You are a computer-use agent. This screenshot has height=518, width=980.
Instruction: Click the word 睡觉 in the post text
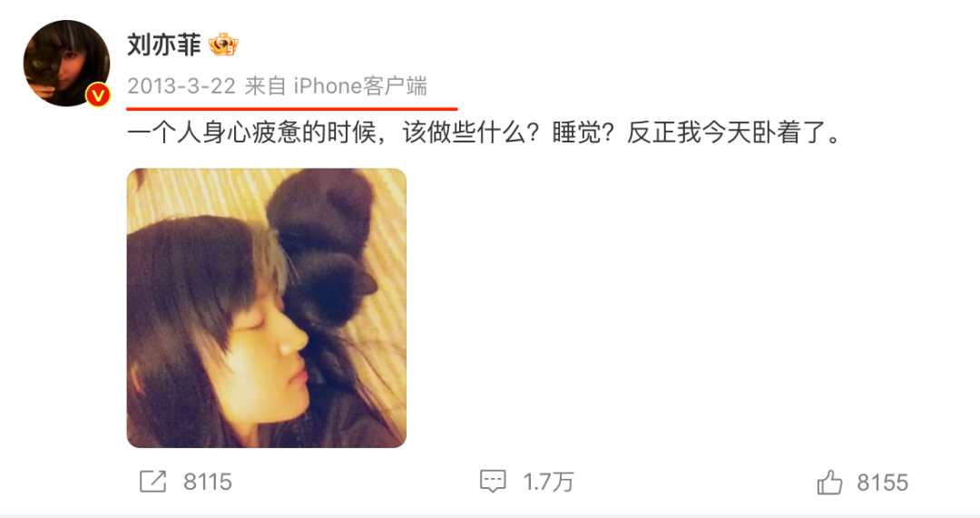click(575, 132)
